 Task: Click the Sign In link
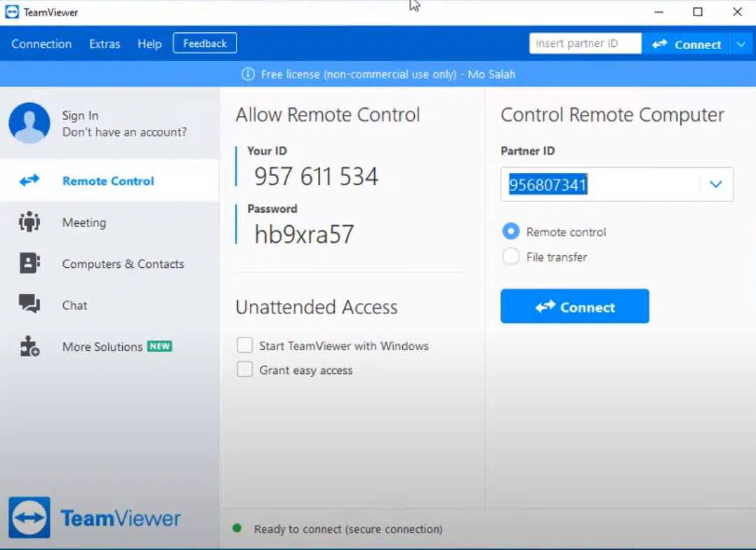(80, 116)
